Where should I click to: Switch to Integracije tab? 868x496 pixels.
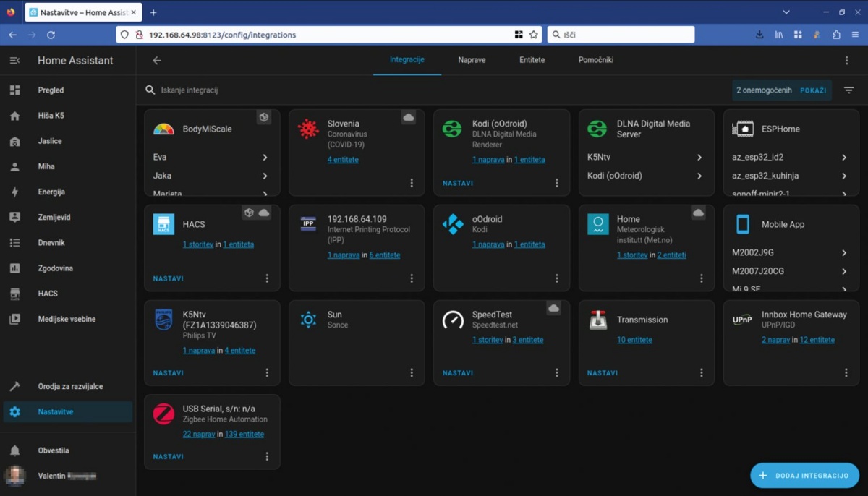pyautogui.click(x=407, y=60)
